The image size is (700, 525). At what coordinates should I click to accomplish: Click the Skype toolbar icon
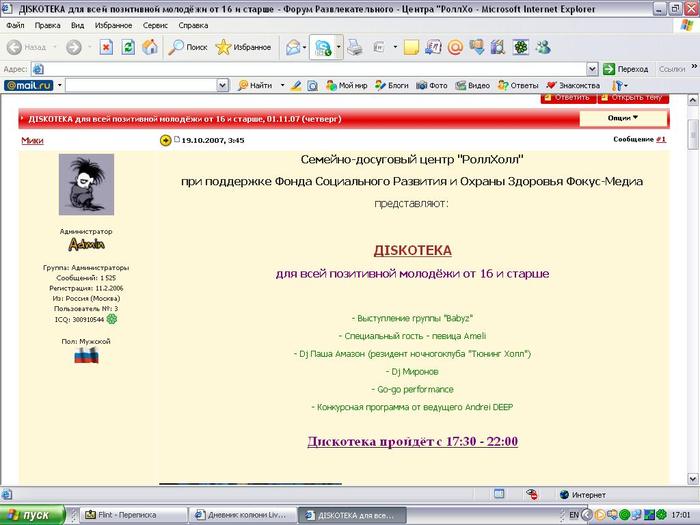[x=322, y=47]
